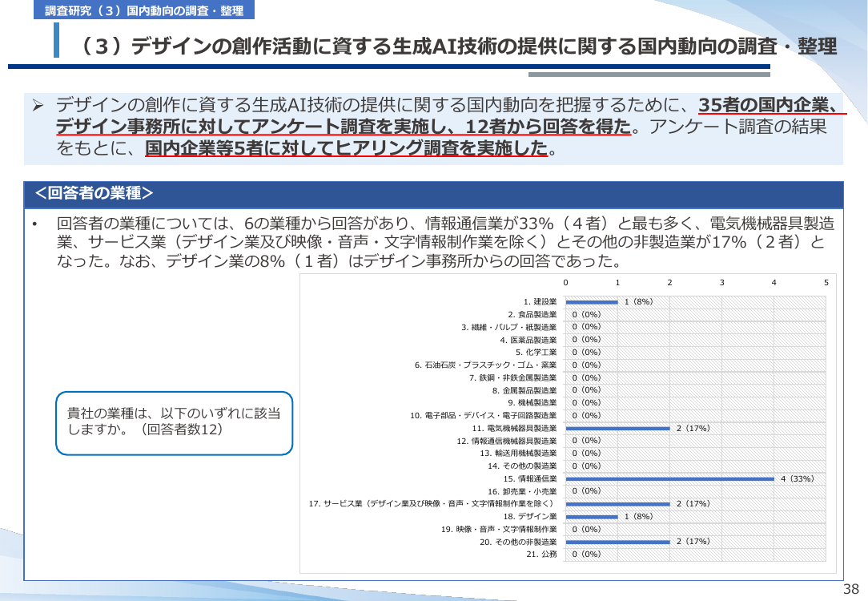Image resolution: width=868 pixels, height=601 pixels.
Task: Click the chart label '9. 機械製造業'
Action: click(532, 403)
